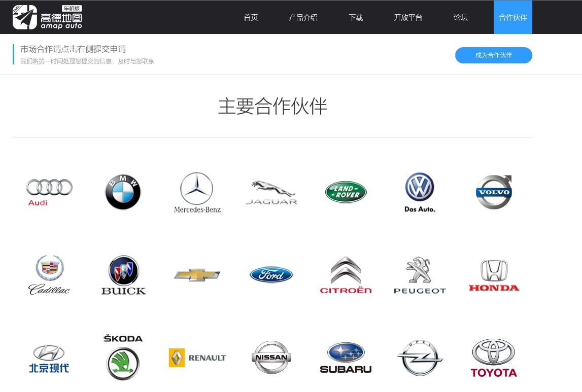Go to 开放平台 in navigation
This screenshot has width=582, height=392.
point(408,17)
